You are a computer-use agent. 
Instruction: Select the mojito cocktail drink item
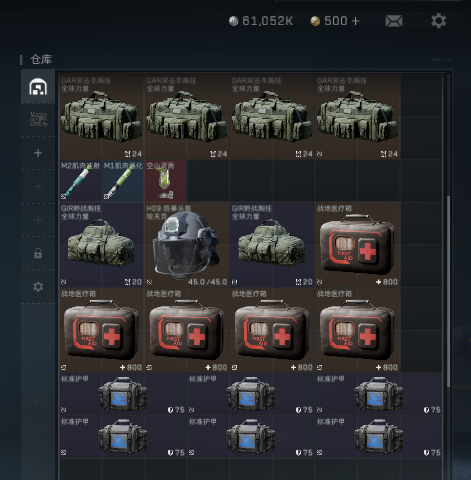point(165,180)
